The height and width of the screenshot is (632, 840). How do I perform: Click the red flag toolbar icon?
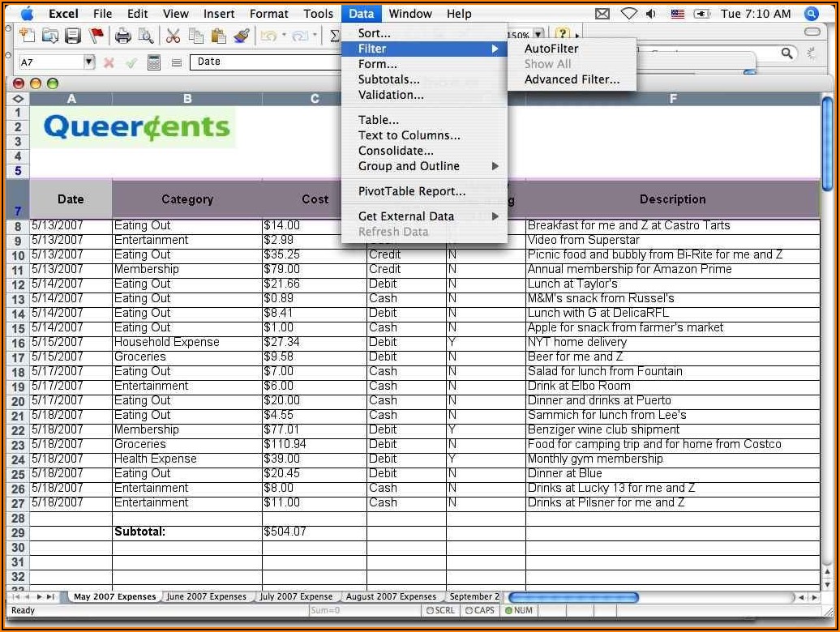pyautogui.click(x=96, y=36)
